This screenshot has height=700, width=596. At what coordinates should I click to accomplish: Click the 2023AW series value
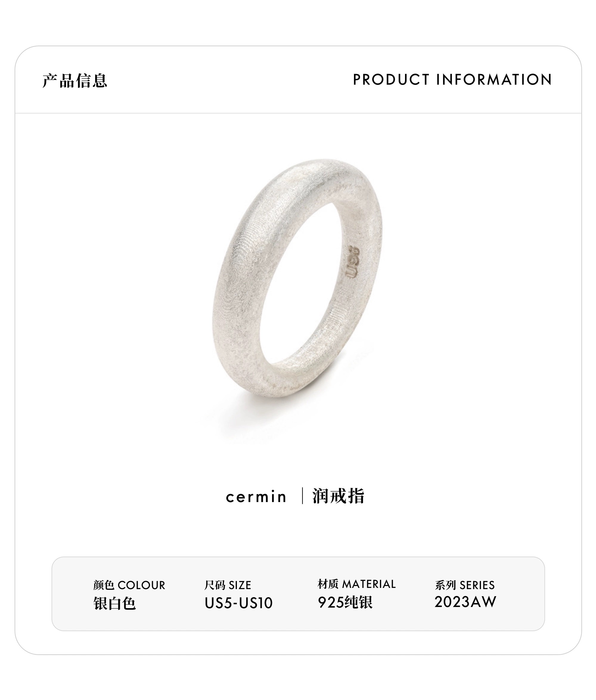pyautogui.click(x=465, y=602)
